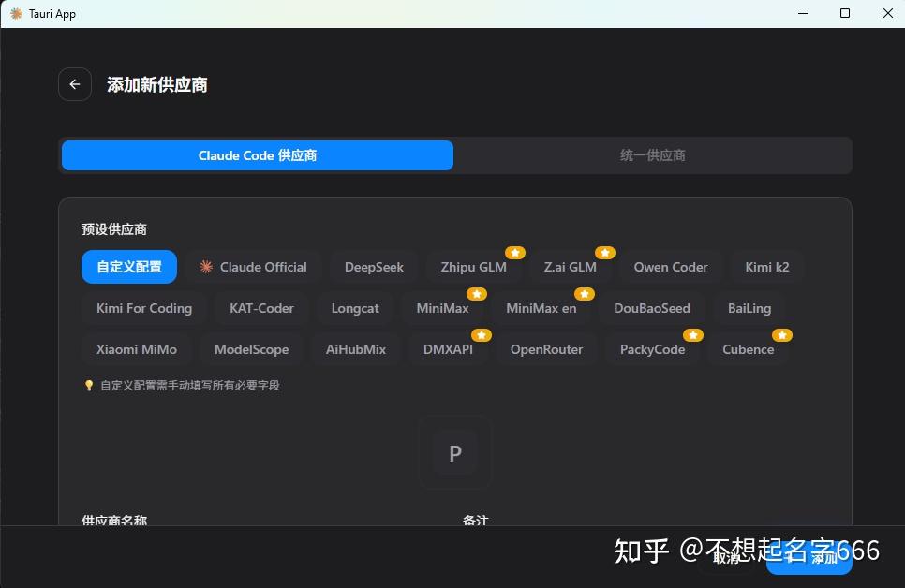Click the Tauri app icon in the title bar
The width and height of the screenshot is (905, 588).
(17, 13)
